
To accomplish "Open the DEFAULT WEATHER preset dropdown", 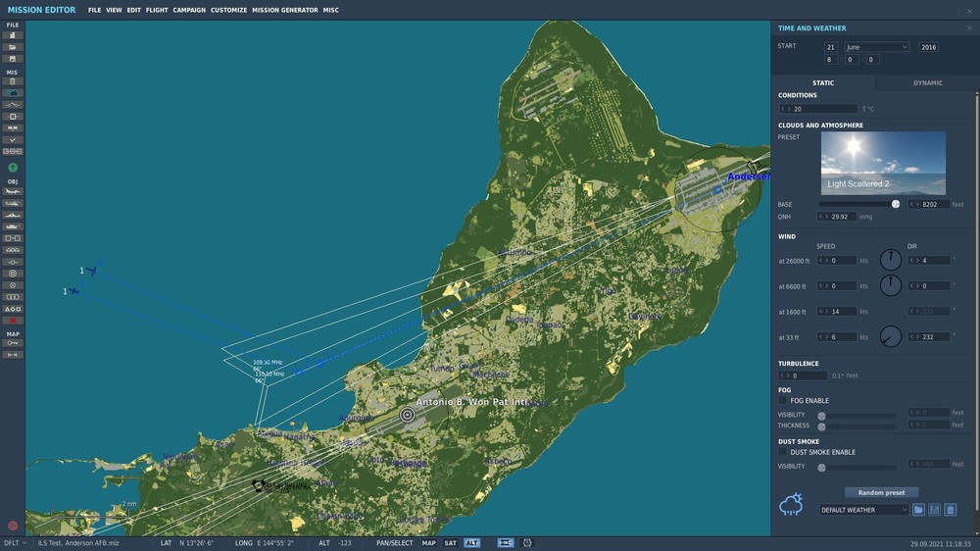I will coord(863,510).
